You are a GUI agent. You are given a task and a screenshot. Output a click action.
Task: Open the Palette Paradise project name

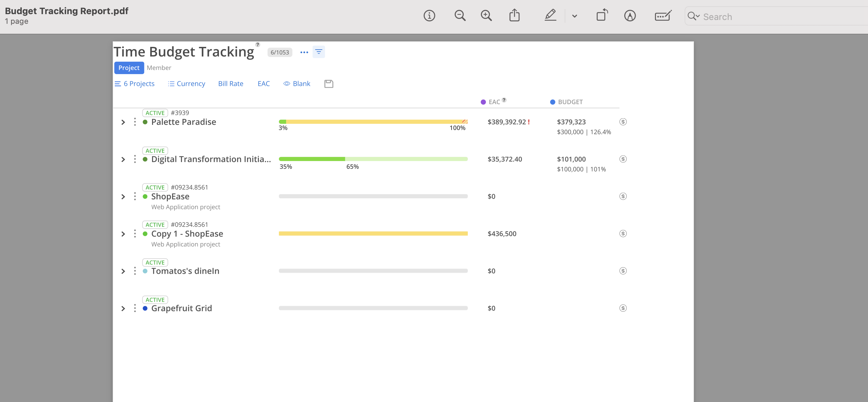pyautogui.click(x=184, y=122)
